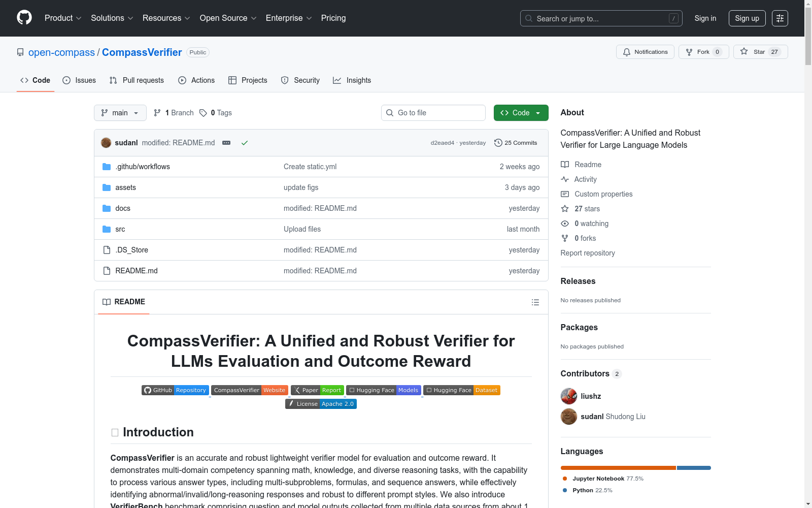Click the Sign up button
Image resolution: width=812 pixels, height=508 pixels.
[x=747, y=18]
